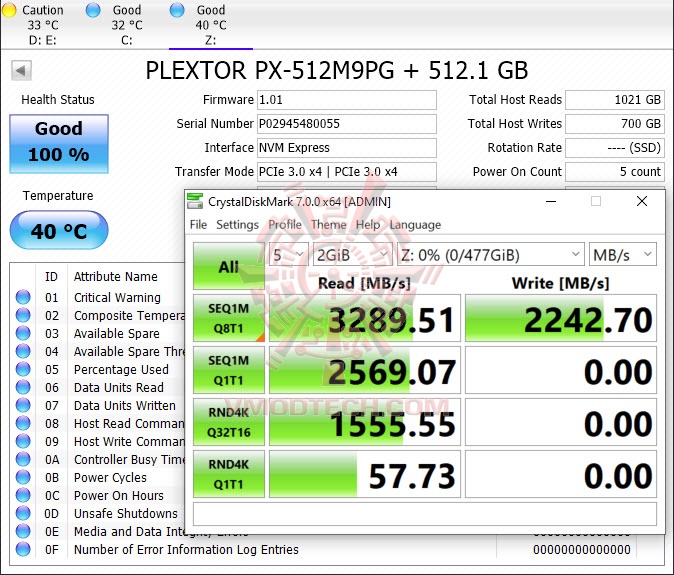Open the test count dropdown showing 5
This screenshot has height=575, width=674.
[x=288, y=255]
